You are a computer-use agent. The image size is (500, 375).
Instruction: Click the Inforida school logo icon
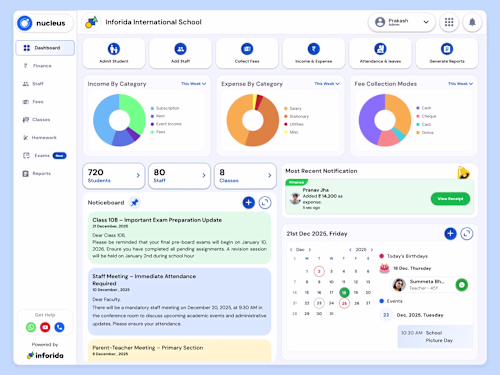click(x=91, y=22)
